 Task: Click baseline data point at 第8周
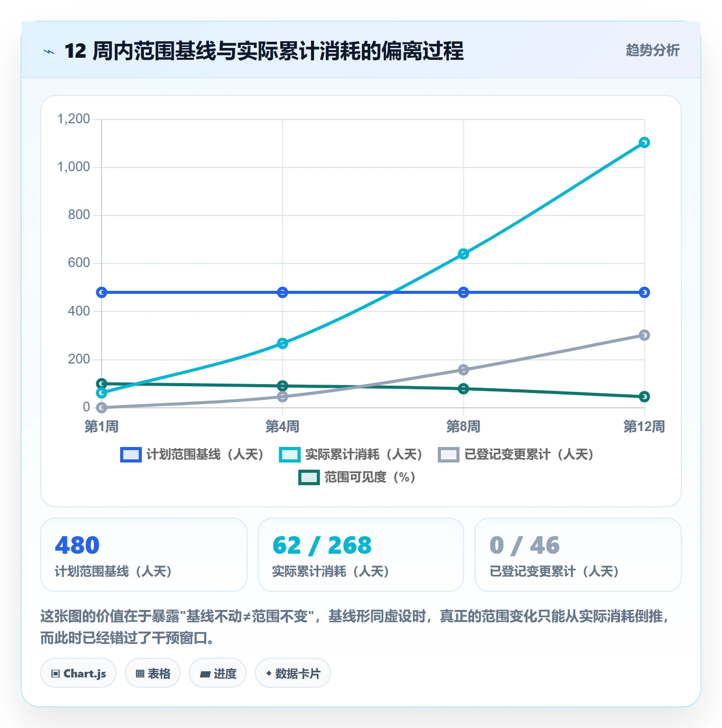(x=463, y=292)
